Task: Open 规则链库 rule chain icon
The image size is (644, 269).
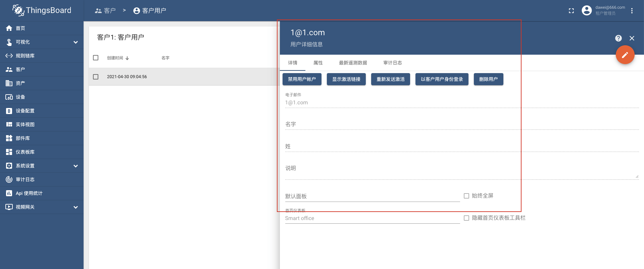Action: 9,56
